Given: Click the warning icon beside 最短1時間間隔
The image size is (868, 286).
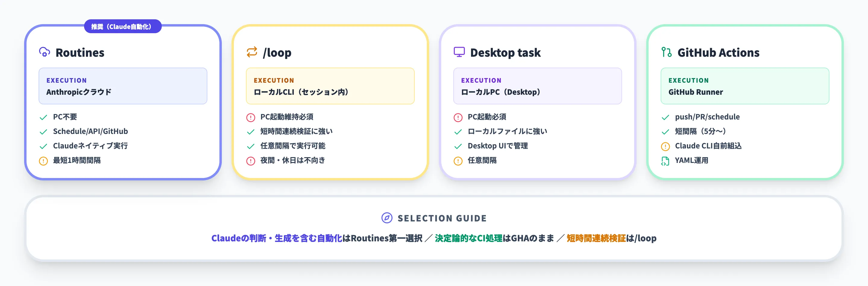Looking at the screenshot, I should [43, 161].
